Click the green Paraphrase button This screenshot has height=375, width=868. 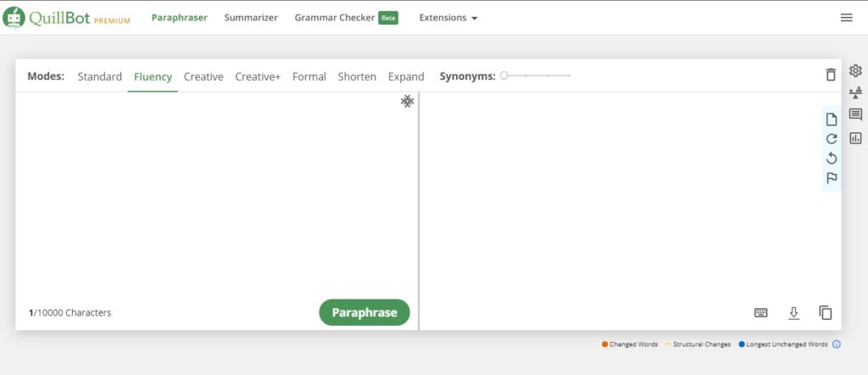click(364, 312)
